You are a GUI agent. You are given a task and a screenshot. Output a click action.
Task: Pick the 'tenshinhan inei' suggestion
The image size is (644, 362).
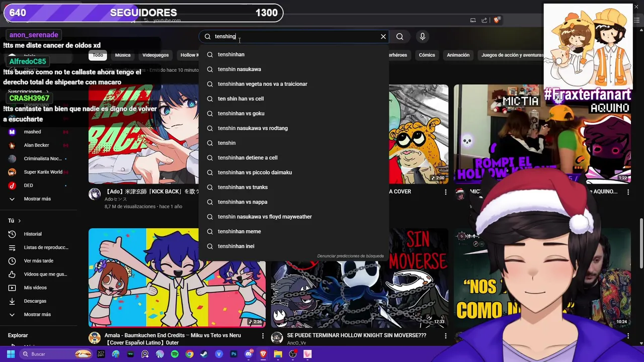click(294, 246)
